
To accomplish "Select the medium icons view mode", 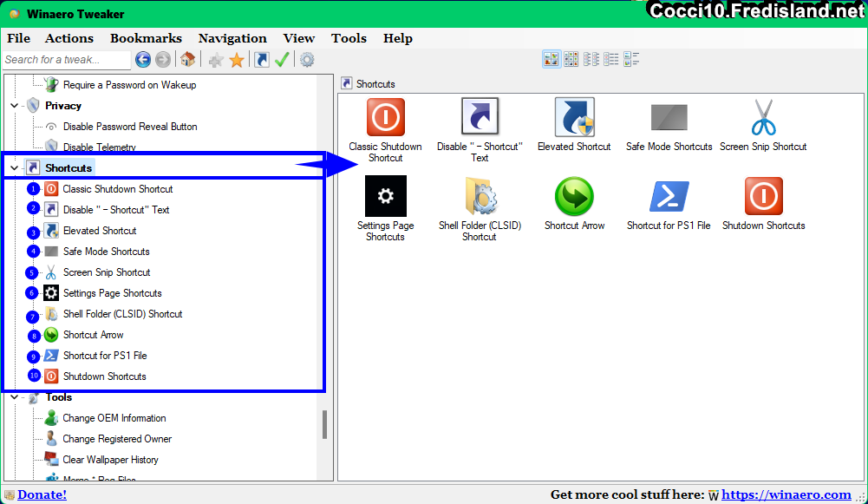I will point(571,59).
